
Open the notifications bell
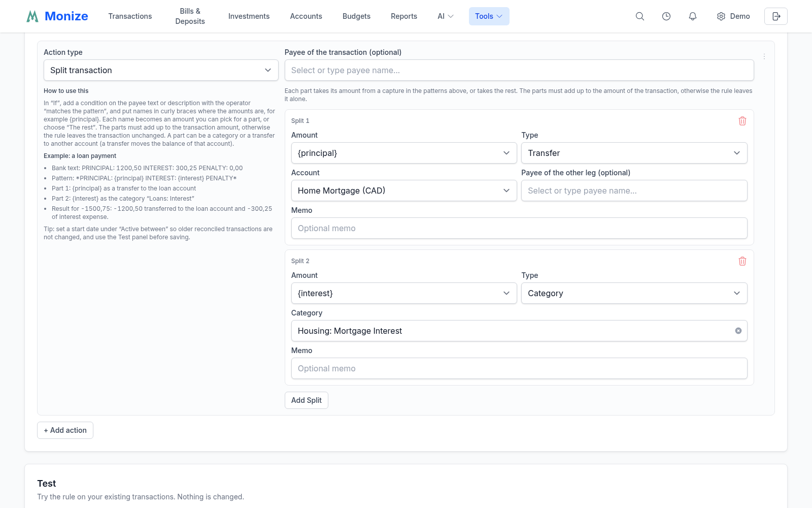(x=693, y=16)
